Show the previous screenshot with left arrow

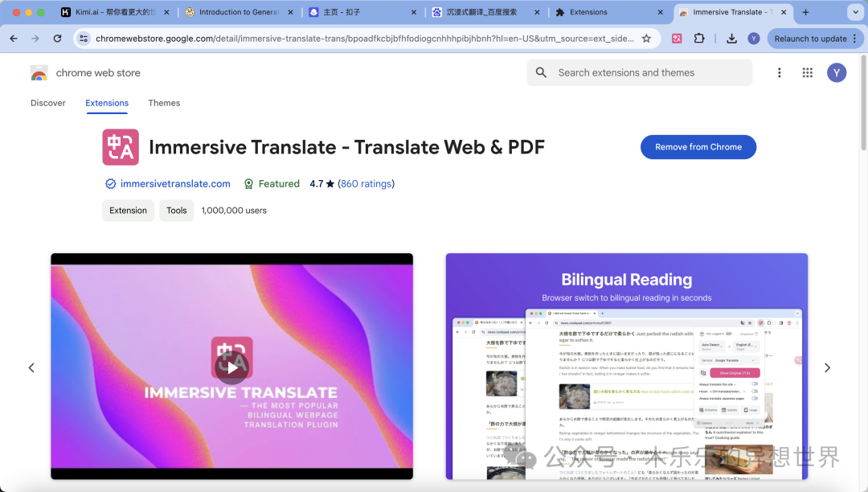(x=31, y=368)
